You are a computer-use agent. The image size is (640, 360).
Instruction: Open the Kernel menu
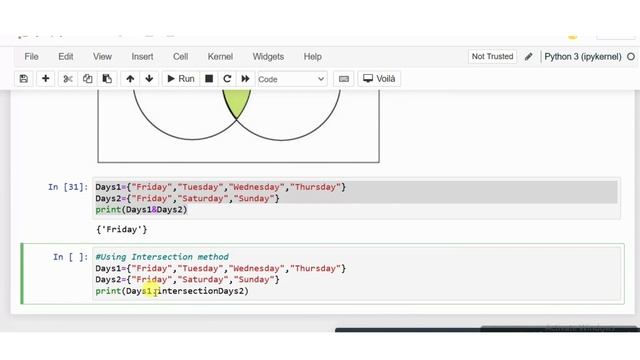pos(220,57)
